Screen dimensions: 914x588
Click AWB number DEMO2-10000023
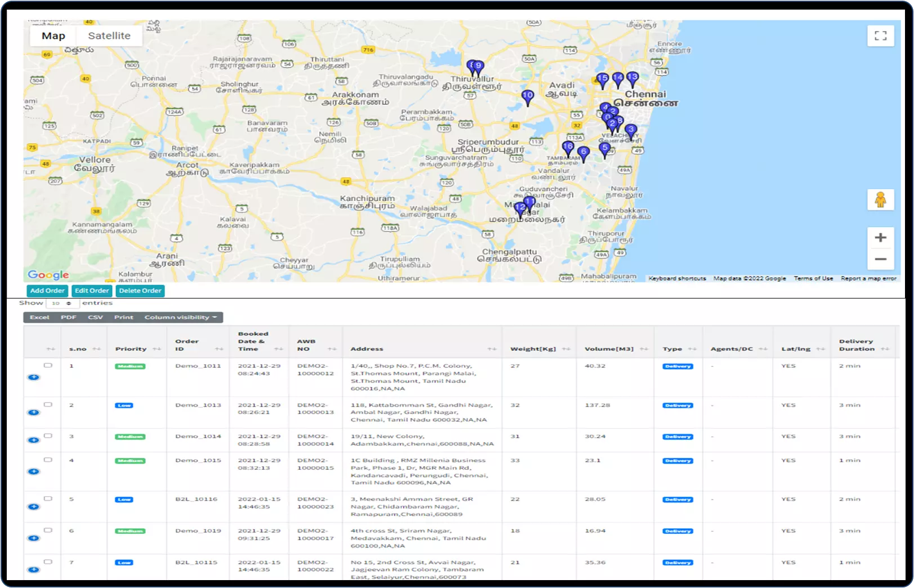pos(315,503)
